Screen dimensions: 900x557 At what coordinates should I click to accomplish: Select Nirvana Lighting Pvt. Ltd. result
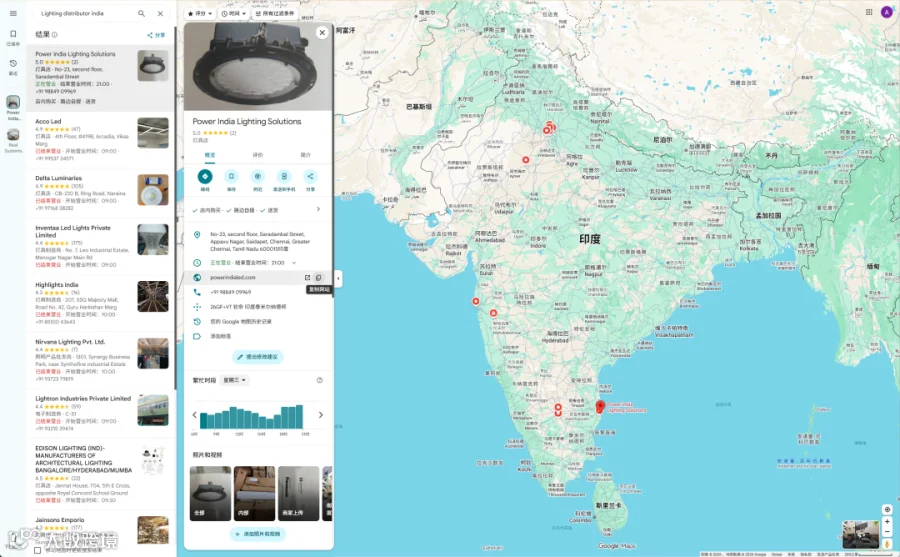point(102,359)
